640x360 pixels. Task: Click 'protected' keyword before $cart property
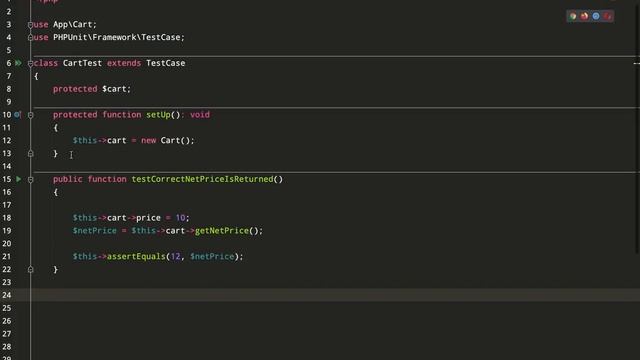click(75, 89)
